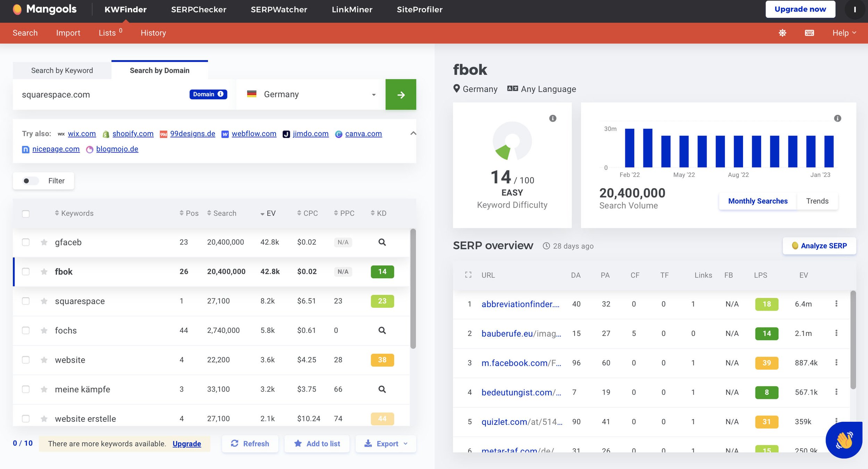
Task: Star the squarespace keyword
Action: pos(44,301)
